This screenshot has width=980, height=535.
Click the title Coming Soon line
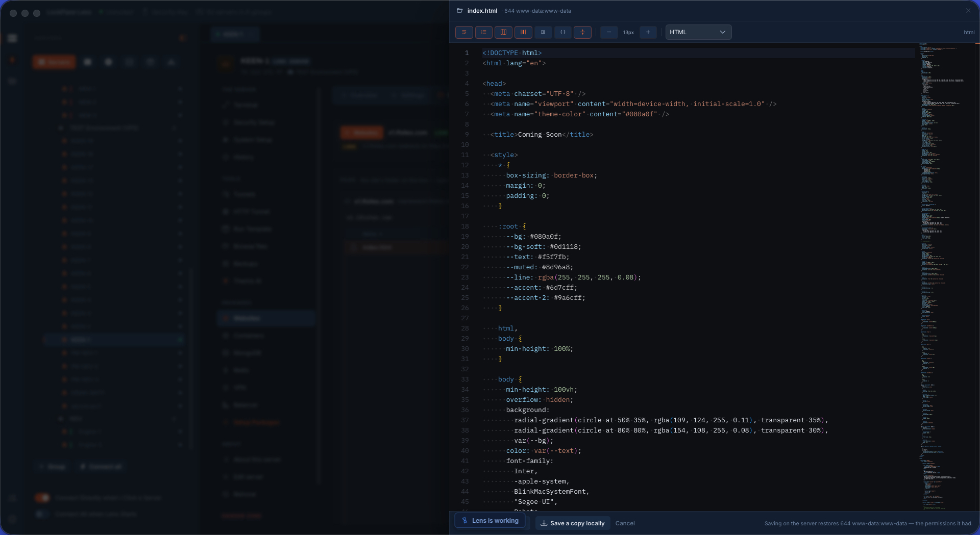542,135
